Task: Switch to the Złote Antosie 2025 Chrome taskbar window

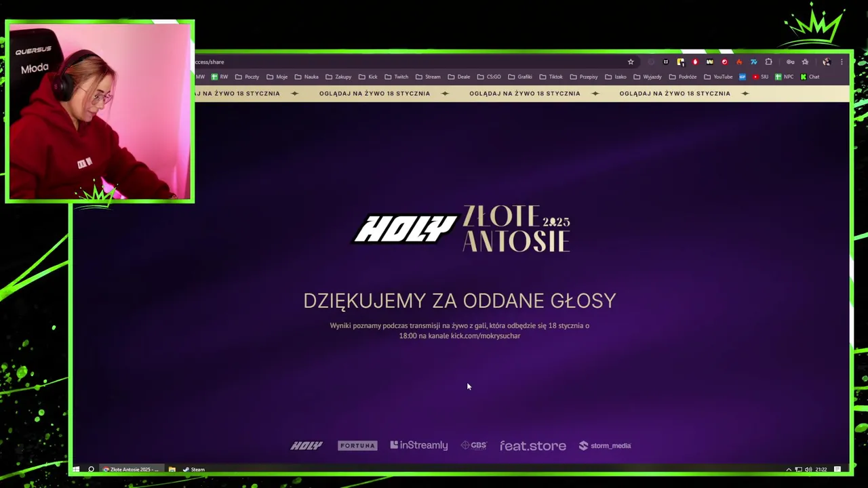Action: pos(131,469)
